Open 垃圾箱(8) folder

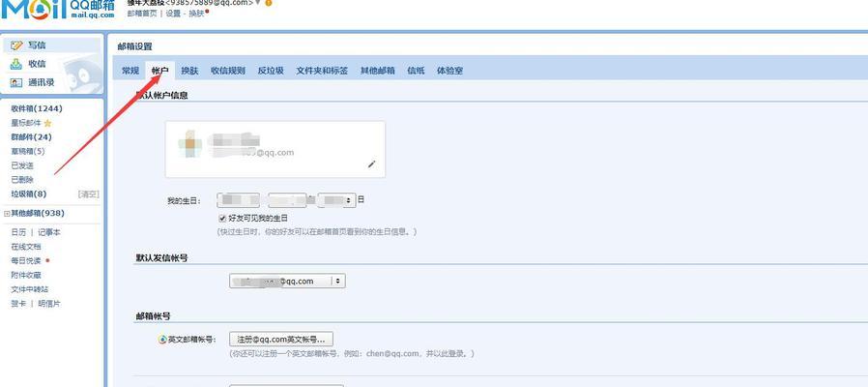[29, 194]
